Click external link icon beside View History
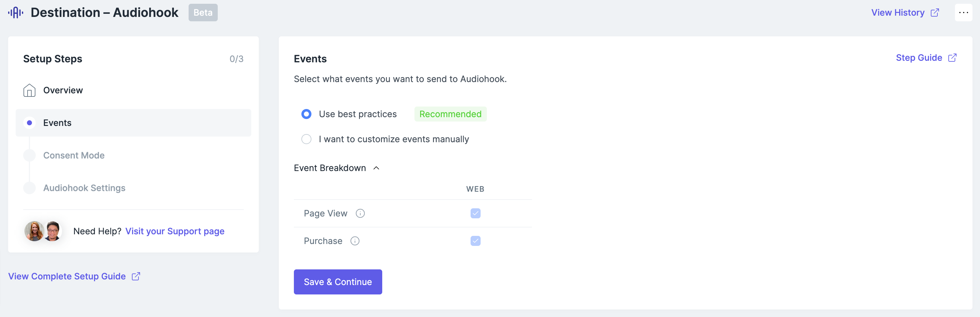The height and width of the screenshot is (317, 980). (x=934, y=13)
